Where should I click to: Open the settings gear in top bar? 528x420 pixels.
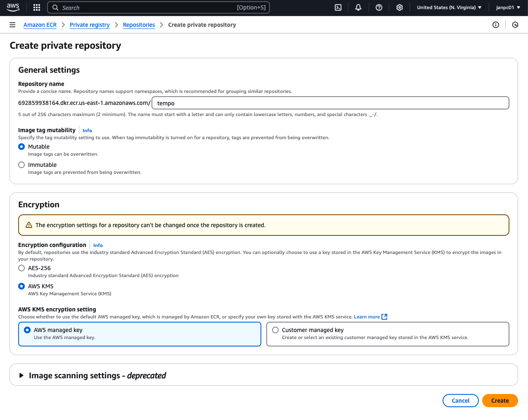point(400,7)
